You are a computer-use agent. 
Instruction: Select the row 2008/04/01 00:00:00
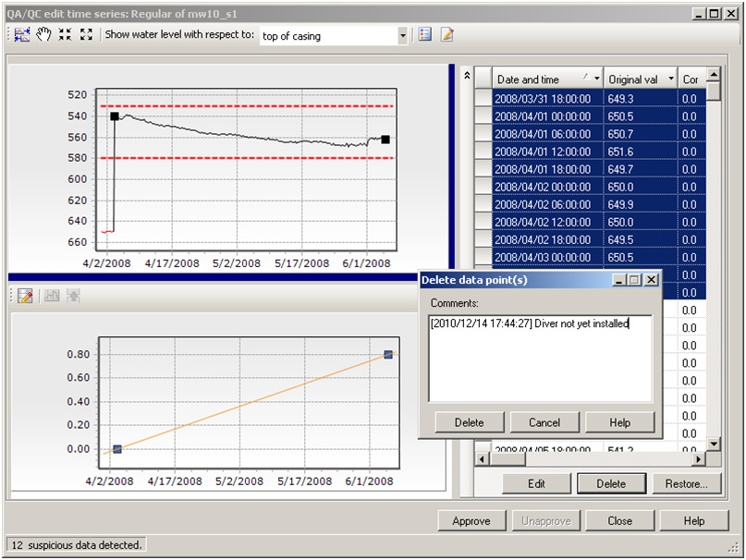click(591, 116)
